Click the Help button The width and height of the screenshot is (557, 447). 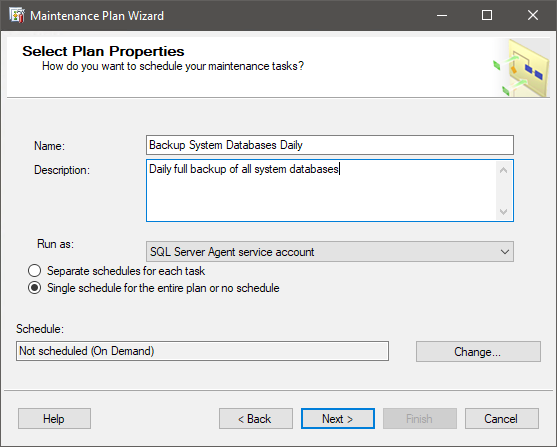click(54, 419)
